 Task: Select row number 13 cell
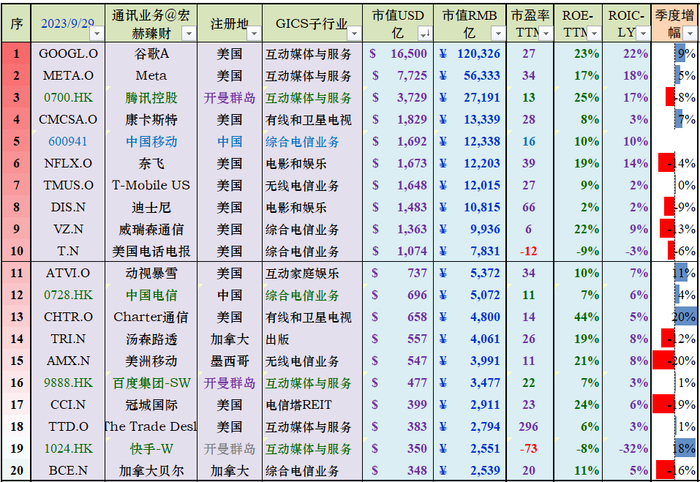(16, 316)
